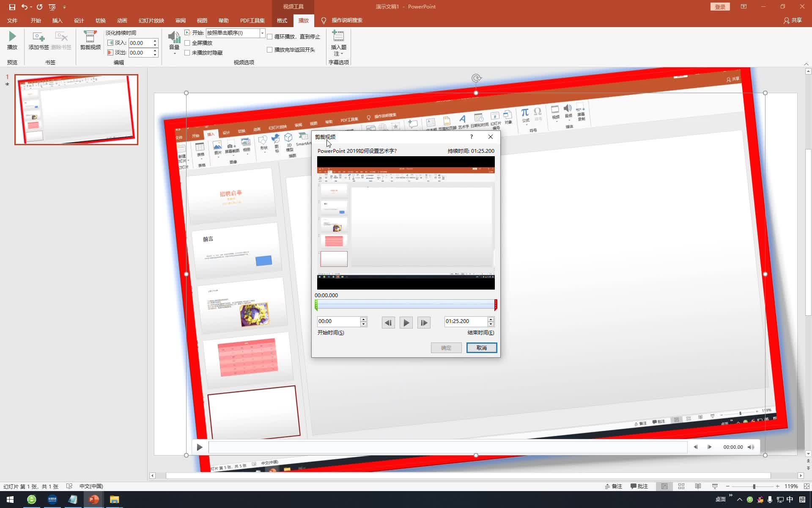Open the Design ribbon tab
The width and height of the screenshot is (812, 508).
tap(79, 20)
